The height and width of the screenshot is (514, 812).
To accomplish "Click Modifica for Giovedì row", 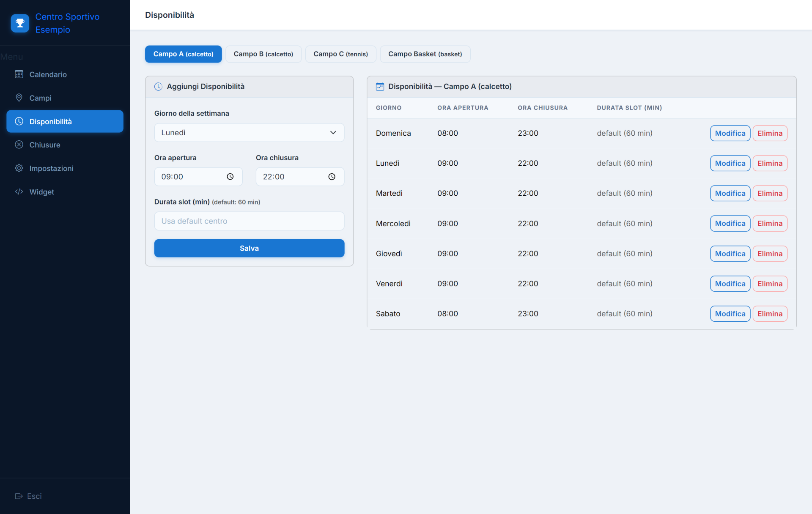I will click(730, 254).
